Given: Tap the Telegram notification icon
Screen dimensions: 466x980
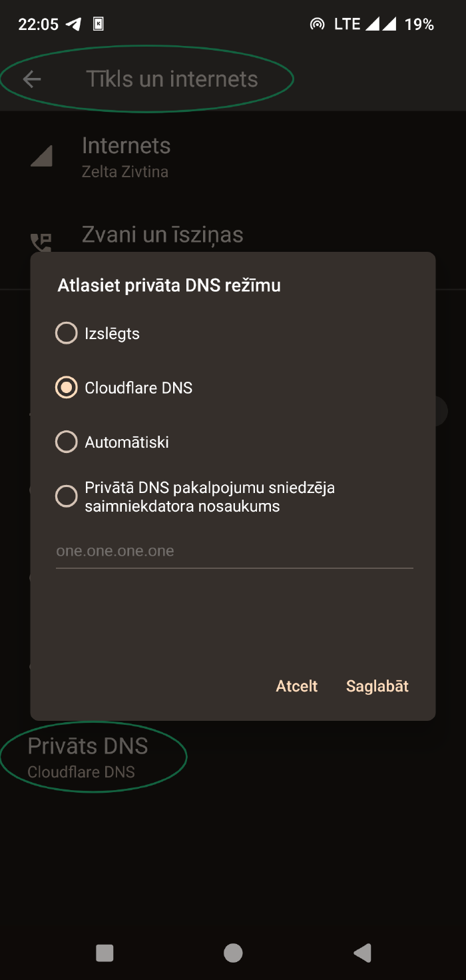Looking at the screenshot, I should (74, 25).
